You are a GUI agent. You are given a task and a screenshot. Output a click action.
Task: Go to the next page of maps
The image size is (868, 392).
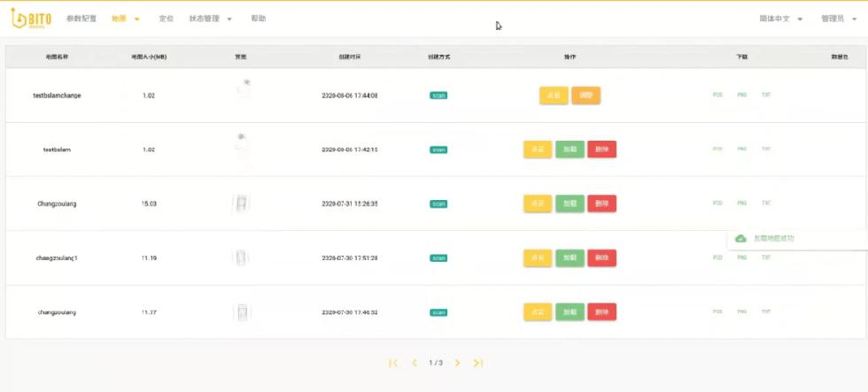457,363
